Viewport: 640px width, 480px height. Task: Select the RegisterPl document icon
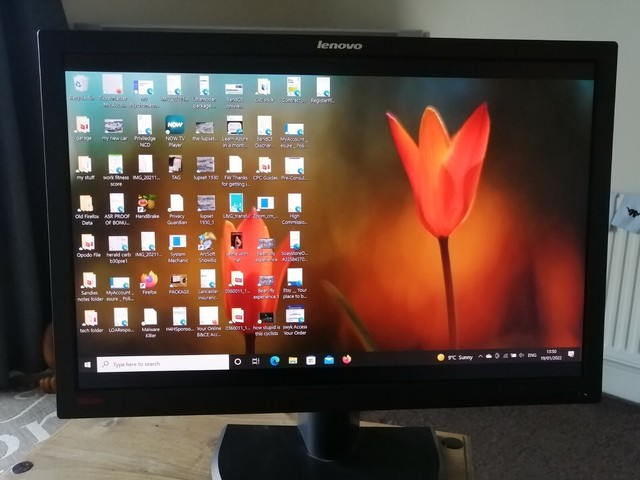[x=322, y=89]
